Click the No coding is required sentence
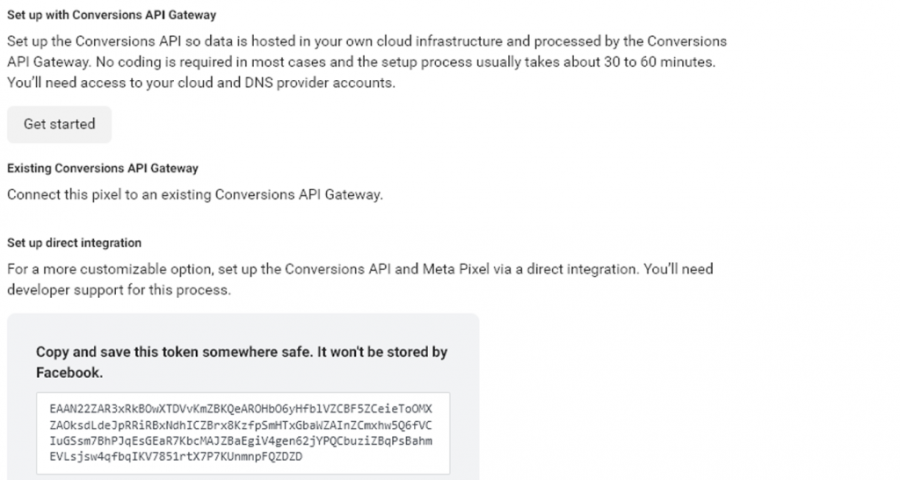 [x=405, y=62]
